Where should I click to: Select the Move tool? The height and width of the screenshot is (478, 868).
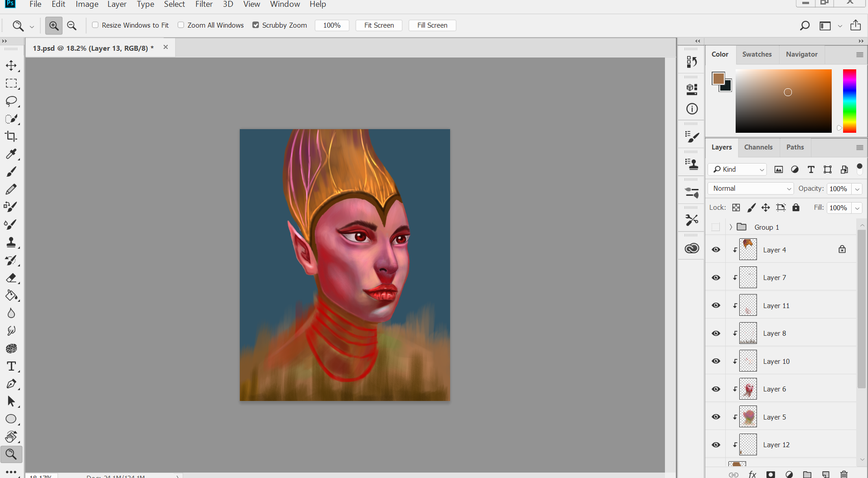tap(11, 66)
